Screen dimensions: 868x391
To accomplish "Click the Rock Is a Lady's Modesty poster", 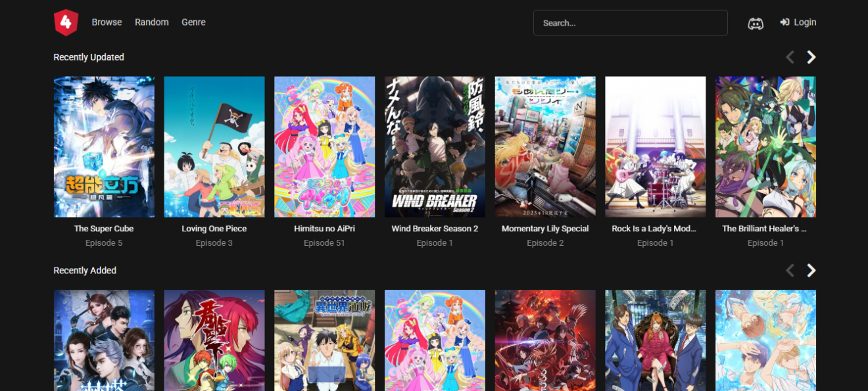I will click(x=655, y=146).
